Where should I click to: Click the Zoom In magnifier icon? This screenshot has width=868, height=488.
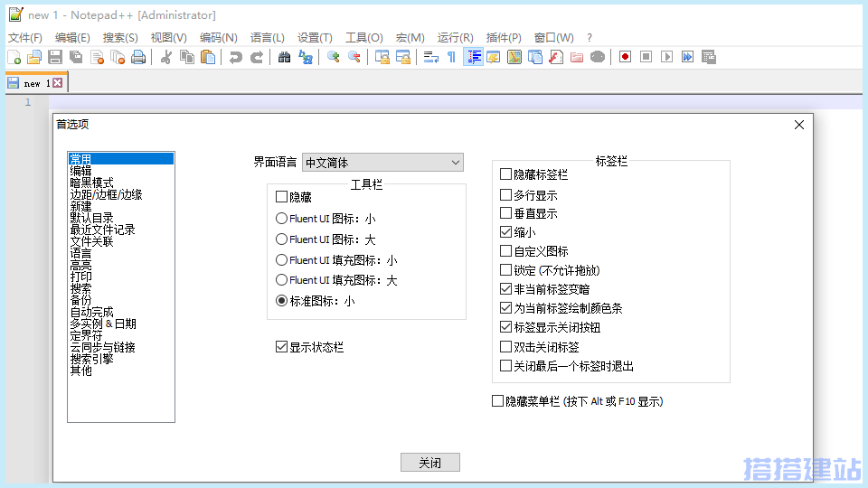[x=334, y=57]
